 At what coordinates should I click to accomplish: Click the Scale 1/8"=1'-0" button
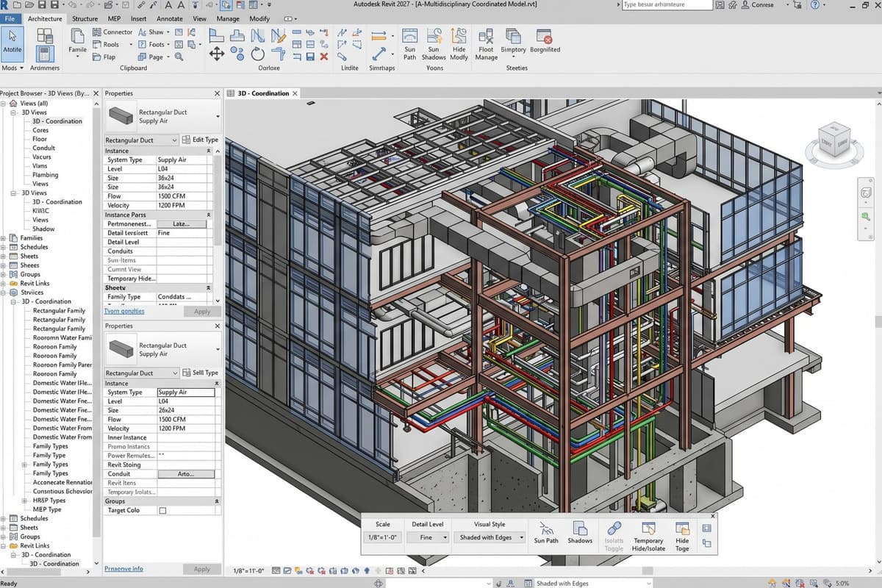tap(383, 538)
